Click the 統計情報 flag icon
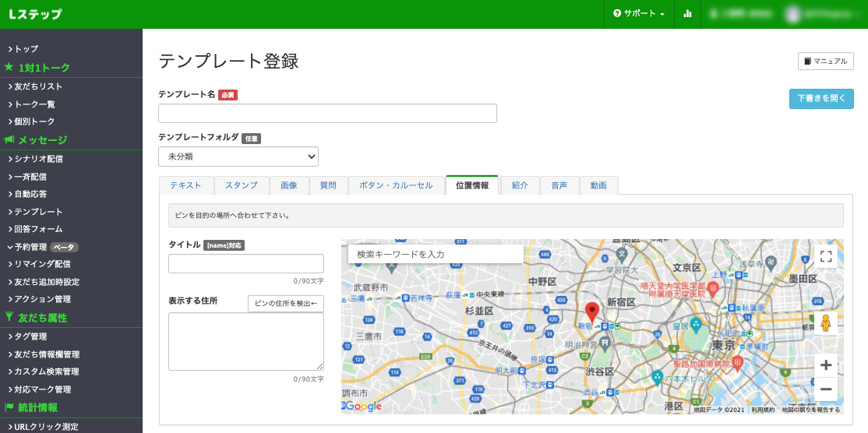Screen dimensions: 868x433 (x=9, y=407)
